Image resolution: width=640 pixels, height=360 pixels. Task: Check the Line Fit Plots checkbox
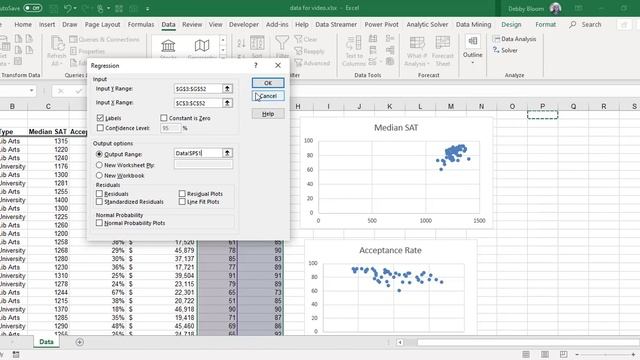[182, 202]
